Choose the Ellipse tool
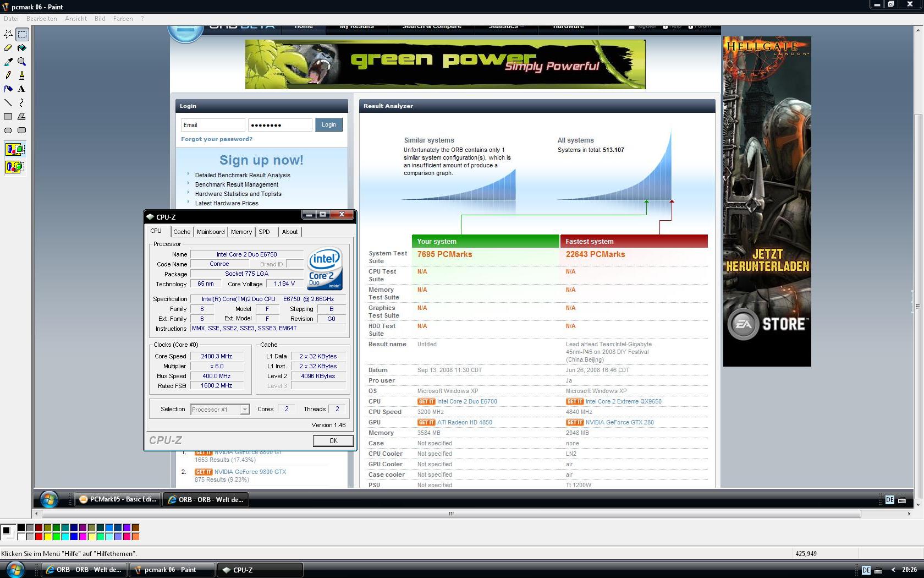This screenshot has width=924, height=578. pos(8,130)
